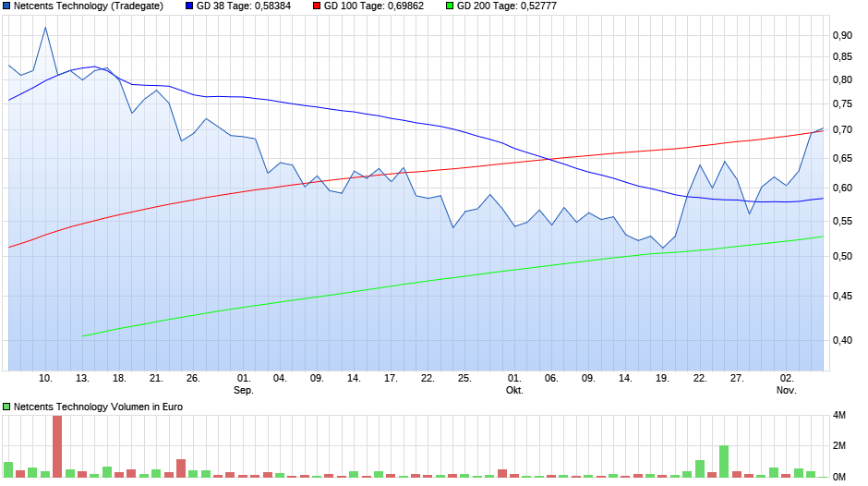Viewport: 868px width, 486px height.
Task: Click the price peak above 0,90
Action: tap(45, 27)
